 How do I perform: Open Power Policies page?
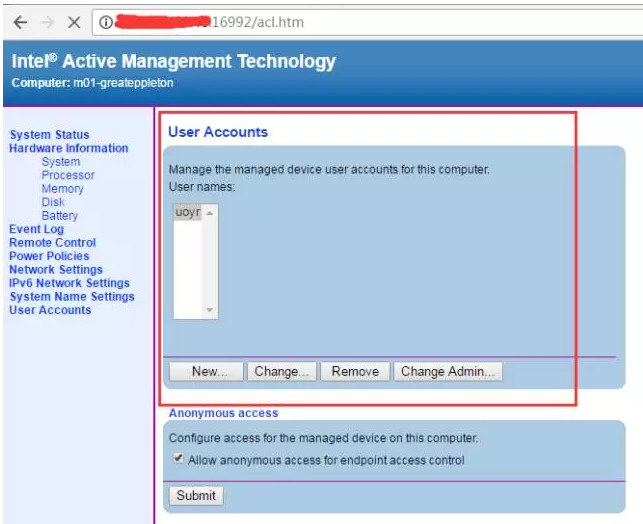(49, 256)
